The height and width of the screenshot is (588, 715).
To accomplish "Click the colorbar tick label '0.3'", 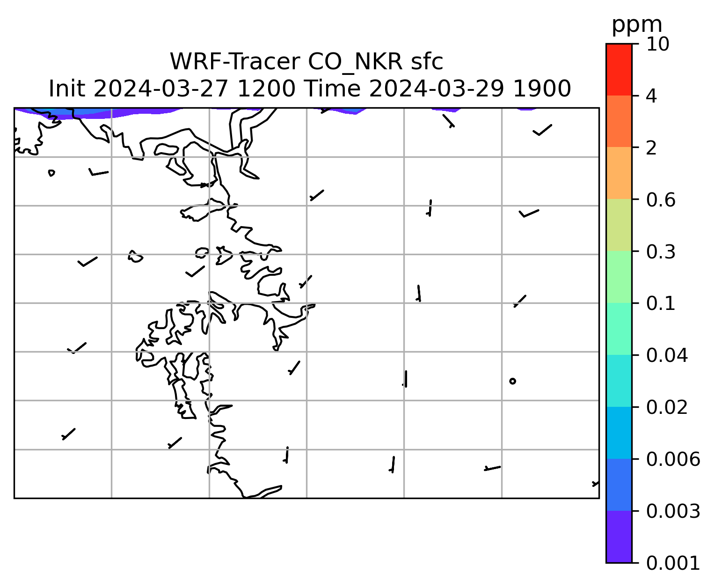I will pos(661,252).
